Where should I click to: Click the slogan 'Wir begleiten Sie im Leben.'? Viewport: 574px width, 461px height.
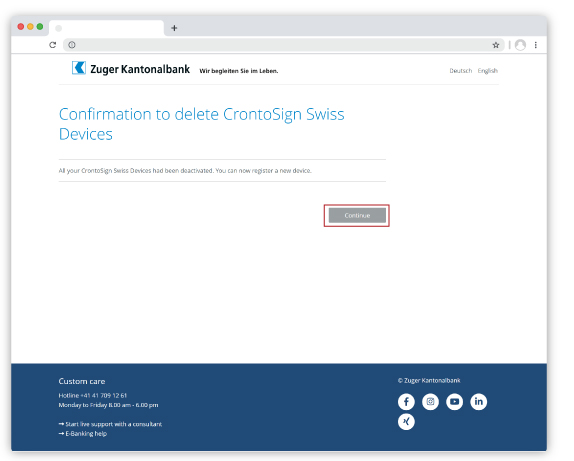click(239, 71)
